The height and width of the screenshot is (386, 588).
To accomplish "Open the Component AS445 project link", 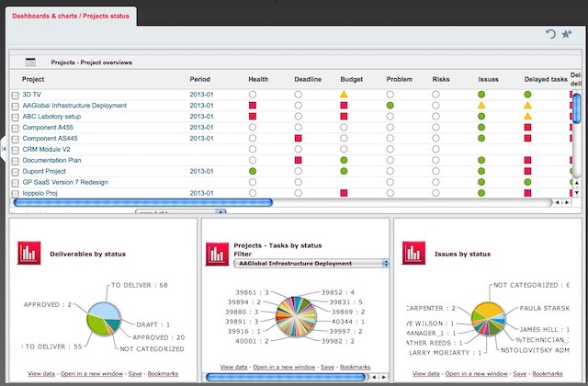I will 50,138.
